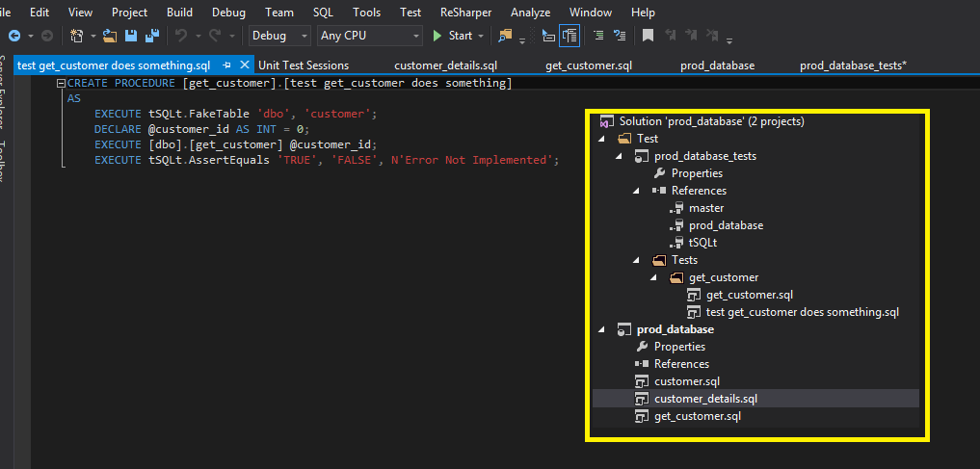Open the Any CPU platform dropdown
980x469 pixels.
pyautogui.click(x=370, y=36)
